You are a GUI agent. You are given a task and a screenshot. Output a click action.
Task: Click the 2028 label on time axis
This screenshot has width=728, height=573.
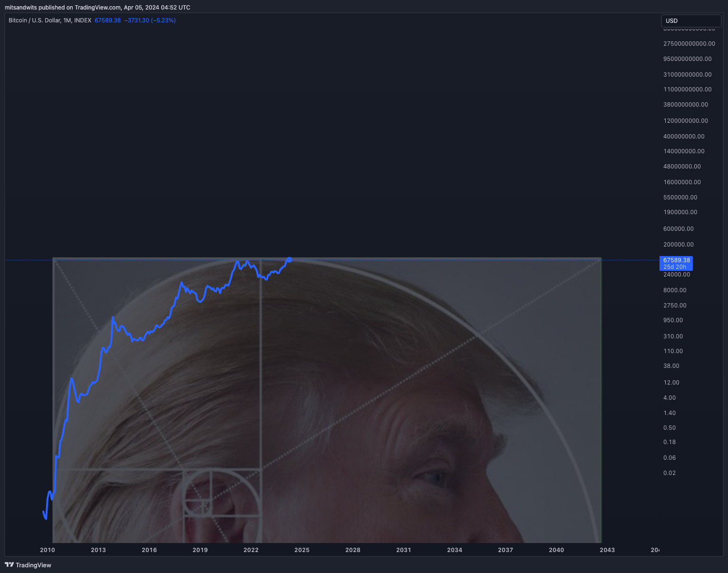[353, 550]
